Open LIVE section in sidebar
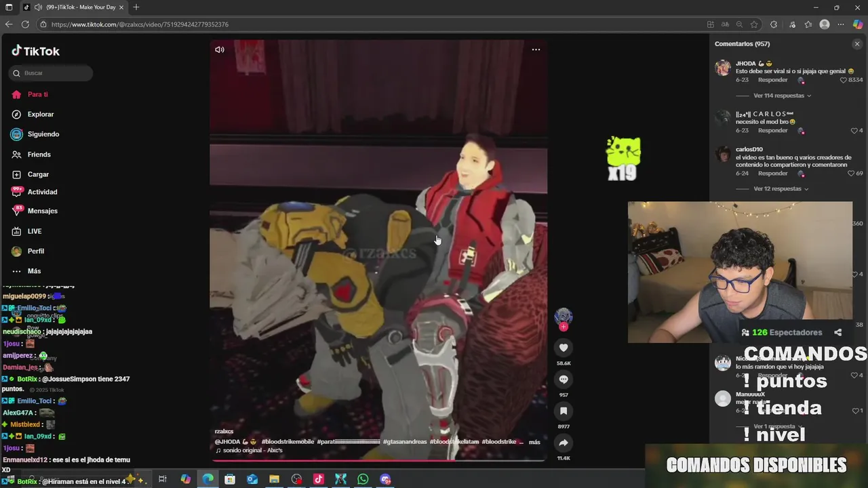 (x=35, y=231)
